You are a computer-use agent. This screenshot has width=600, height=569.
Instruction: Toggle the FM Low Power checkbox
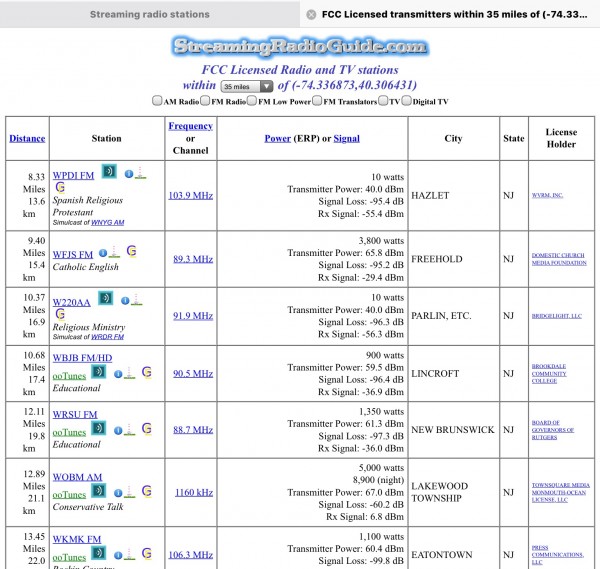pyautogui.click(x=251, y=101)
